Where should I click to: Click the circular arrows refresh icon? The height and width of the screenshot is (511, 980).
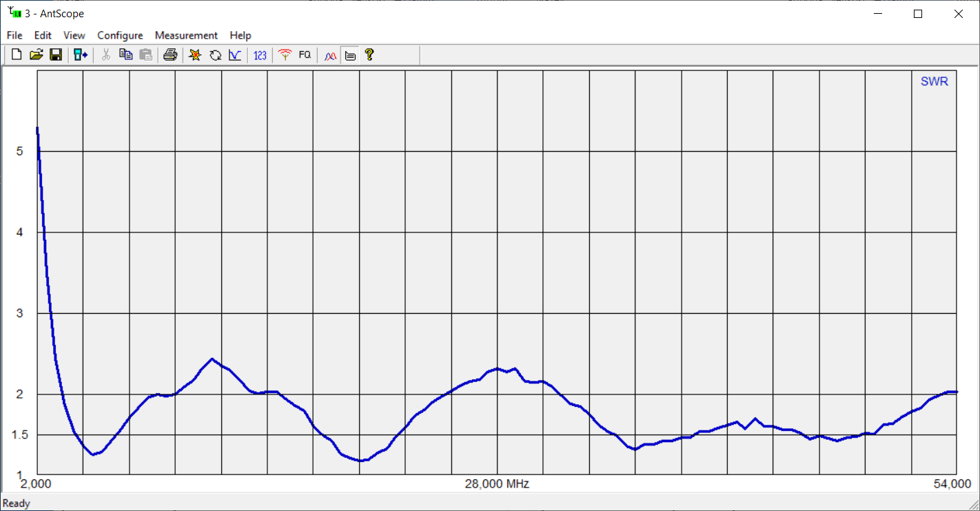[215, 55]
